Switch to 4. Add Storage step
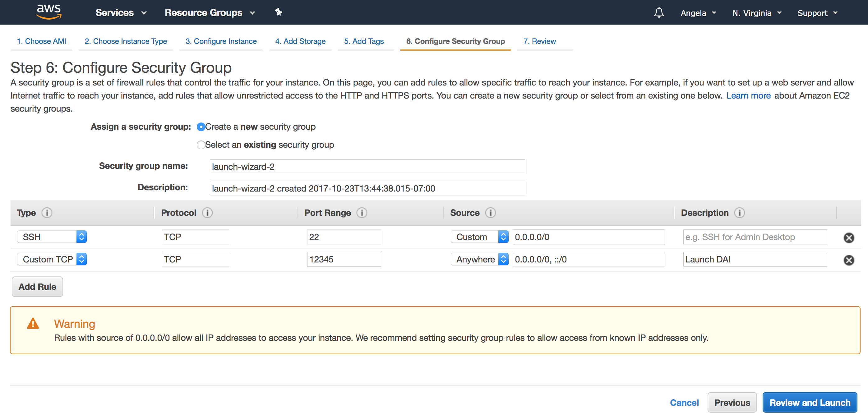The image size is (868, 417). coord(300,41)
